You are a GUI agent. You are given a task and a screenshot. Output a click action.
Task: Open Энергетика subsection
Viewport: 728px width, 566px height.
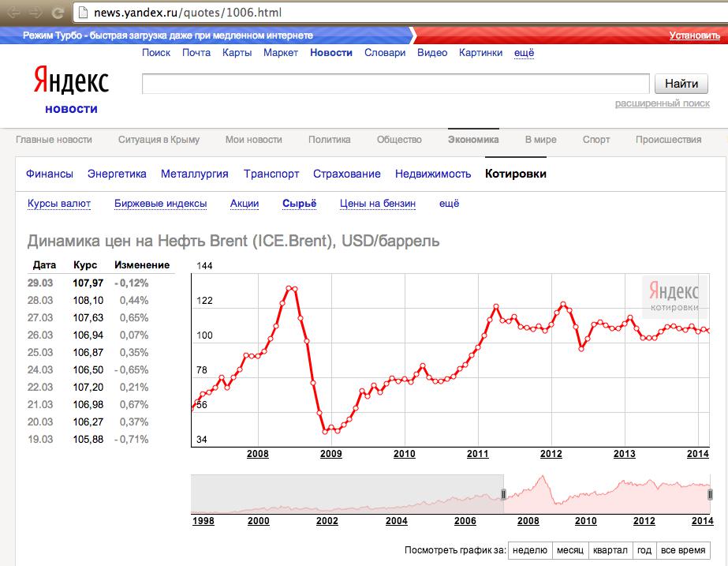tap(117, 174)
